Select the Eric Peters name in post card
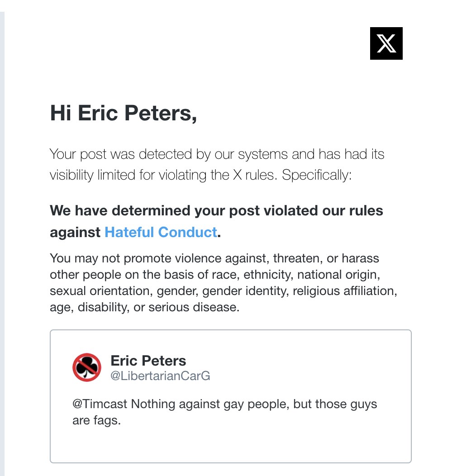The height and width of the screenshot is (476, 457). coord(148,361)
